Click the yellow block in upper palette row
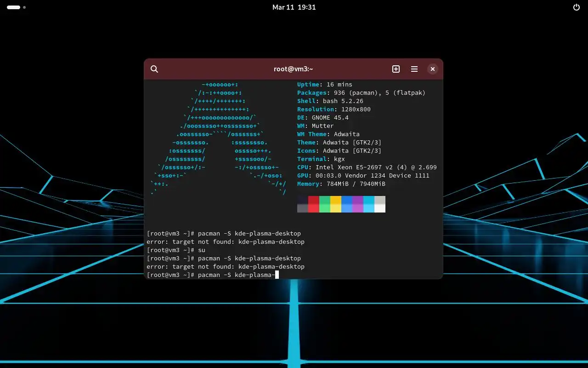Image resolution: width=588 pixels, height=368 pixels. point(336,200)
